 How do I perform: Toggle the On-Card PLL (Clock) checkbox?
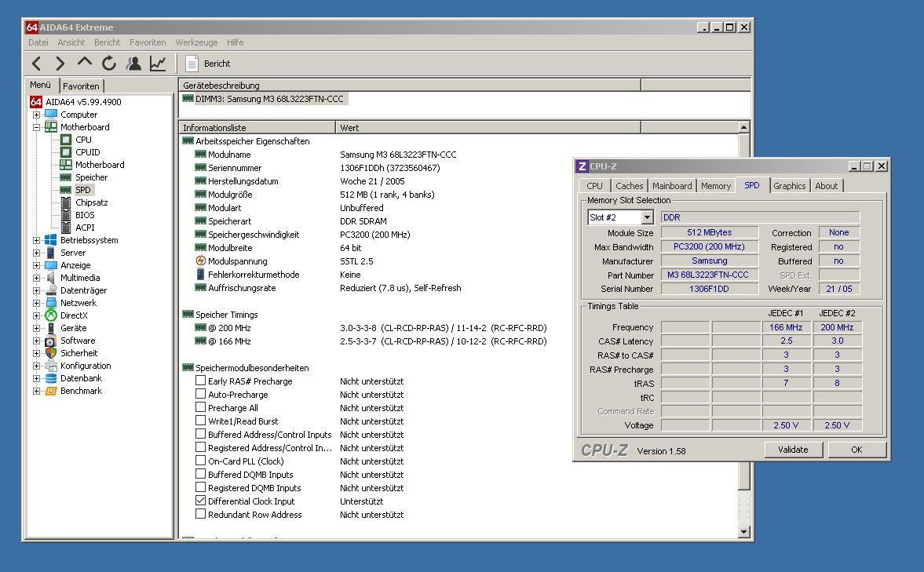pyautogui.click(x=200, y=461)
